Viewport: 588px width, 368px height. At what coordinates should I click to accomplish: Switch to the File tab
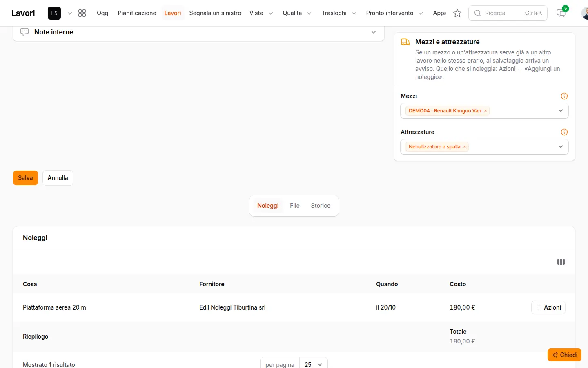tap(295, 206)
